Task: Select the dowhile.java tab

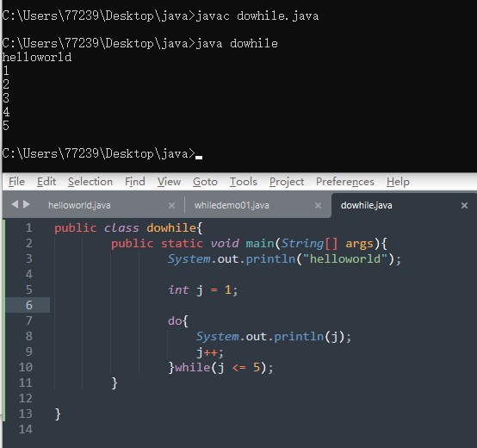Action: coord(366,205)
